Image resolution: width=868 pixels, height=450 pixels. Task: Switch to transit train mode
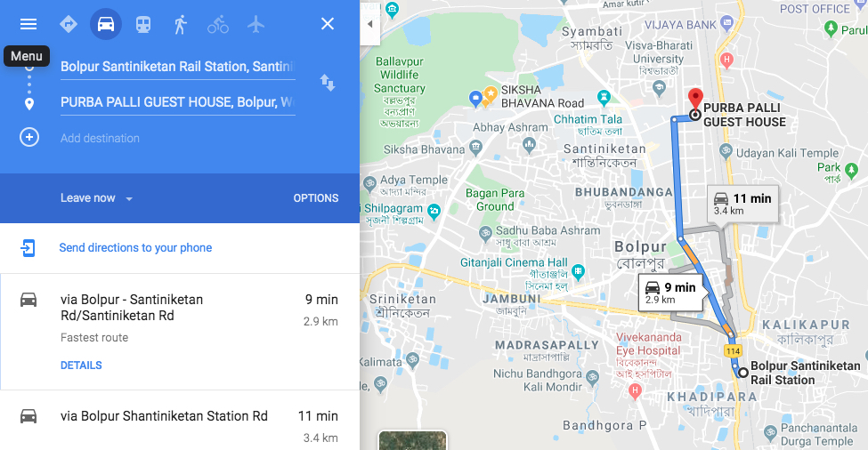tap(143, 24)
